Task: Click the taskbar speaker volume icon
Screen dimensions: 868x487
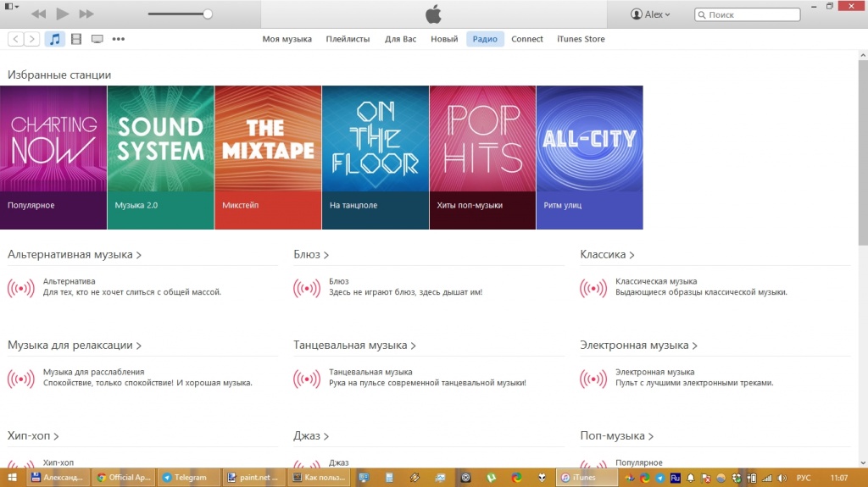Action: click(x=782, y=478)
